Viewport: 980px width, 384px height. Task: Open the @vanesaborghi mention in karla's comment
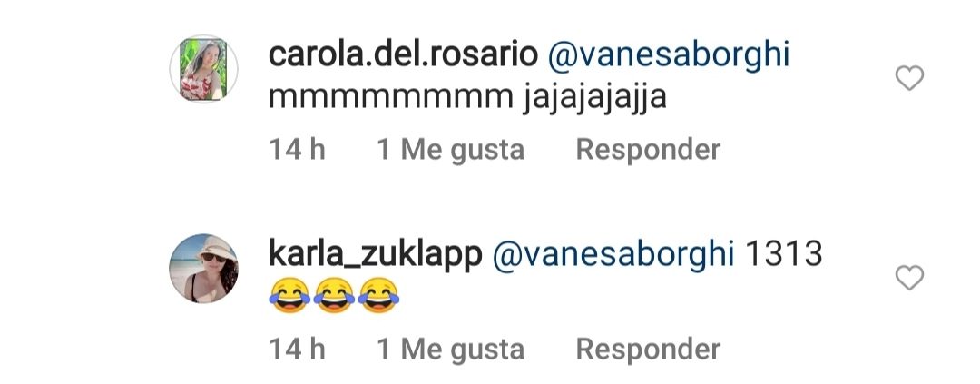pos(613,255)
